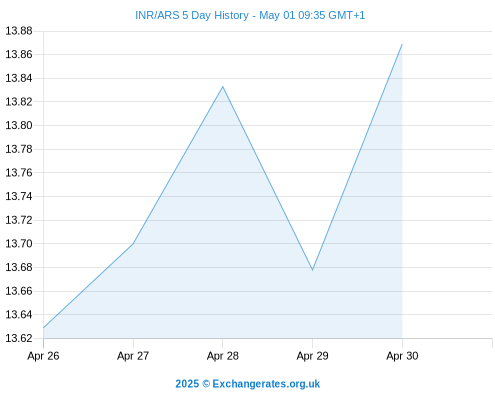Open the Exchangerates.org.uk copyright link
The image size is (495, 400).
click(x=248, y=384)
